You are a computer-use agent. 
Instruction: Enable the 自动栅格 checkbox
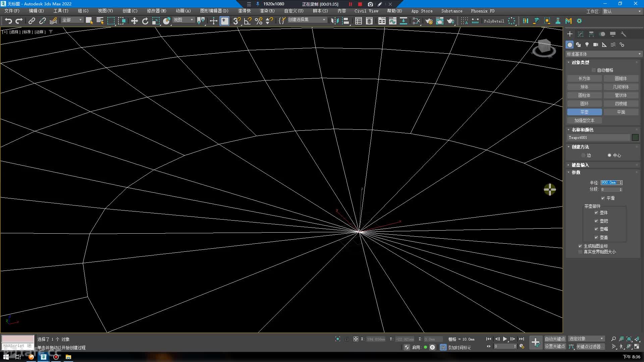(594, 70)
